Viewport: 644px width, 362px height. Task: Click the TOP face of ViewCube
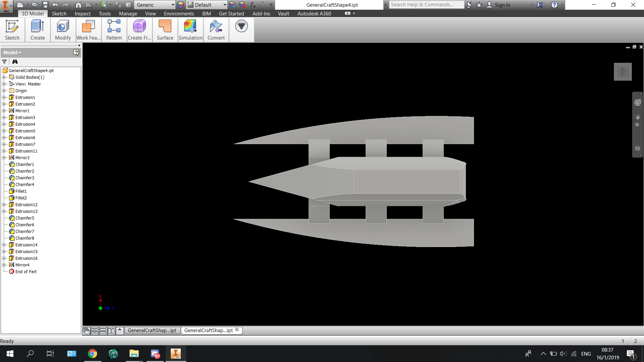pos(623,72)
